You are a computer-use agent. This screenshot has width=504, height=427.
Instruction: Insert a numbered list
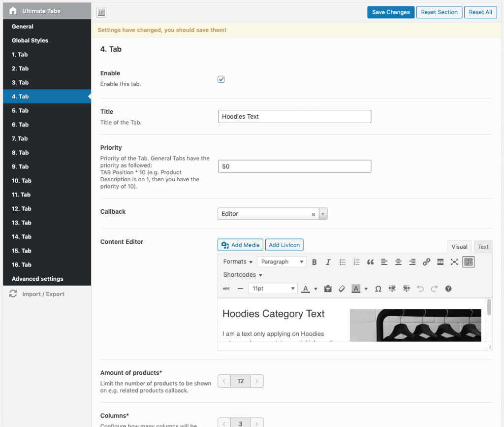[356, 262]
